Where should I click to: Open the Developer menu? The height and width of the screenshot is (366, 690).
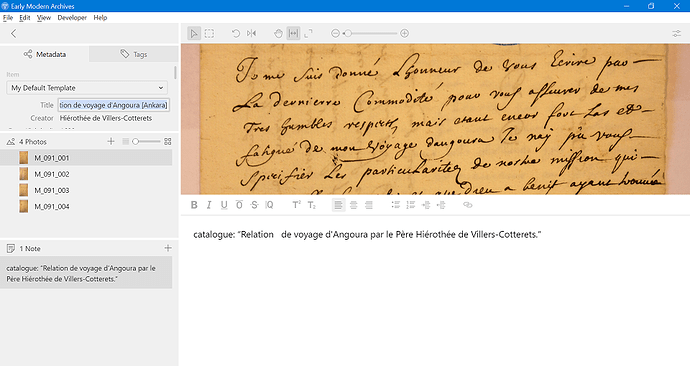[x=72, y=18]
